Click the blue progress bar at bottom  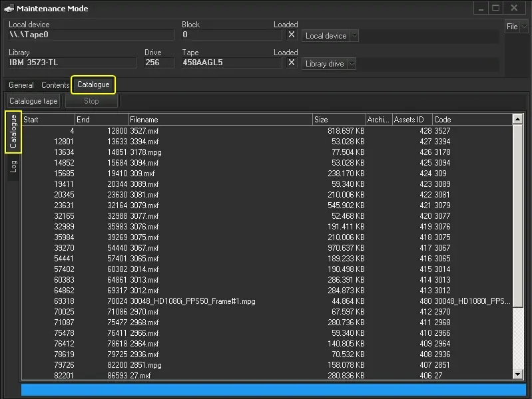pos(273,390)
